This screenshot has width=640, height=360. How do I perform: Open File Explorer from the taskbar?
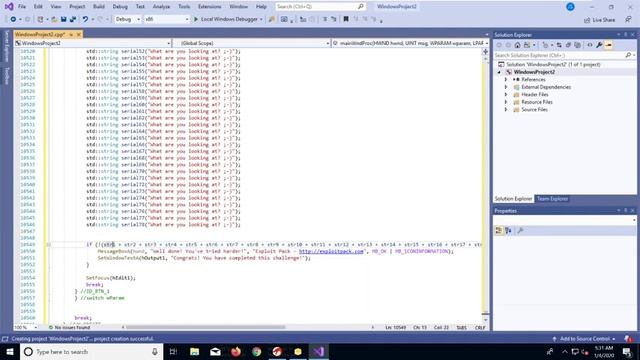click(195, 351)
